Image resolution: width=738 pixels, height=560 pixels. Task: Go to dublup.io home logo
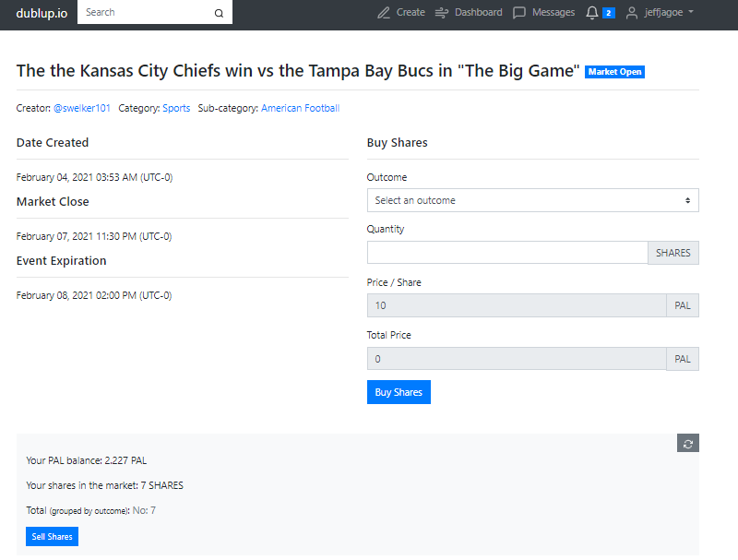click(x=42, y=13)
